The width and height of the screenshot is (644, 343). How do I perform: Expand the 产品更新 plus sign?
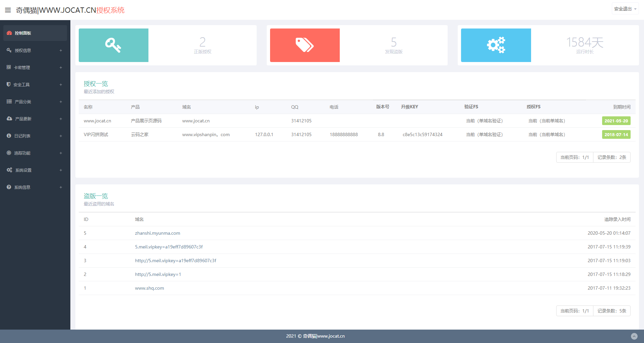click(x=61, y=119)
